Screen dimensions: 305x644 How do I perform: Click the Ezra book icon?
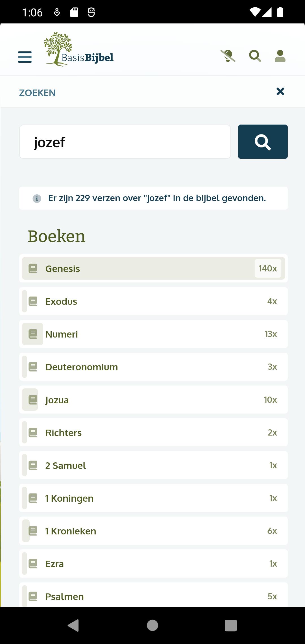(33, 563)
